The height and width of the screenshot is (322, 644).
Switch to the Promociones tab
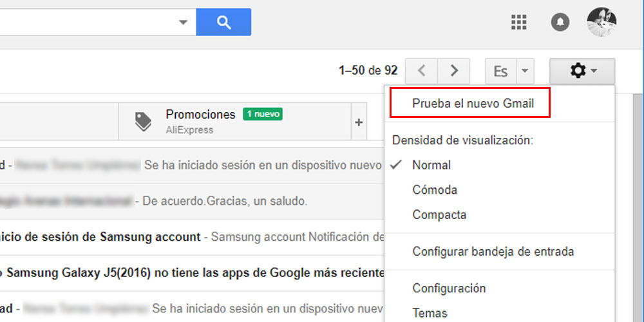[x=234, y=121]
